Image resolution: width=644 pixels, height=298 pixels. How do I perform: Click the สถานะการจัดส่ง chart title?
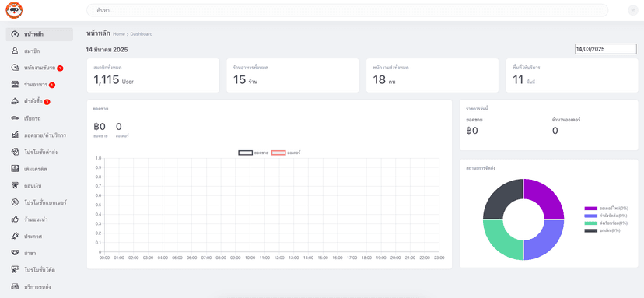pos(481,168)
